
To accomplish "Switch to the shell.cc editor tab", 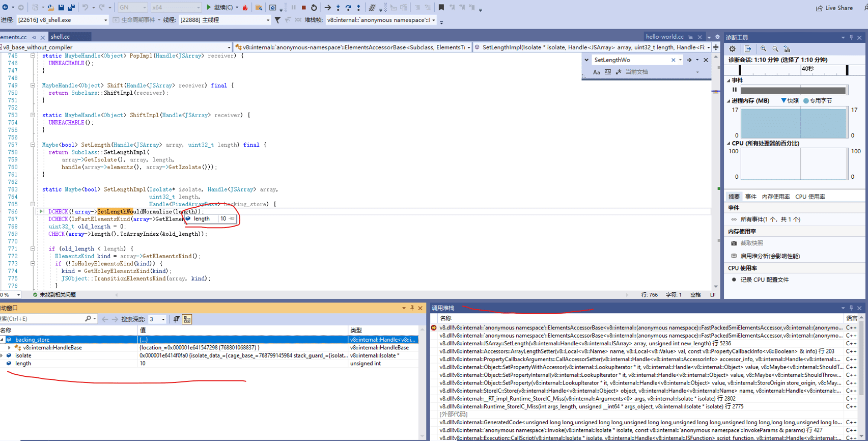I will pyautogui.click(x=61, y=37).
